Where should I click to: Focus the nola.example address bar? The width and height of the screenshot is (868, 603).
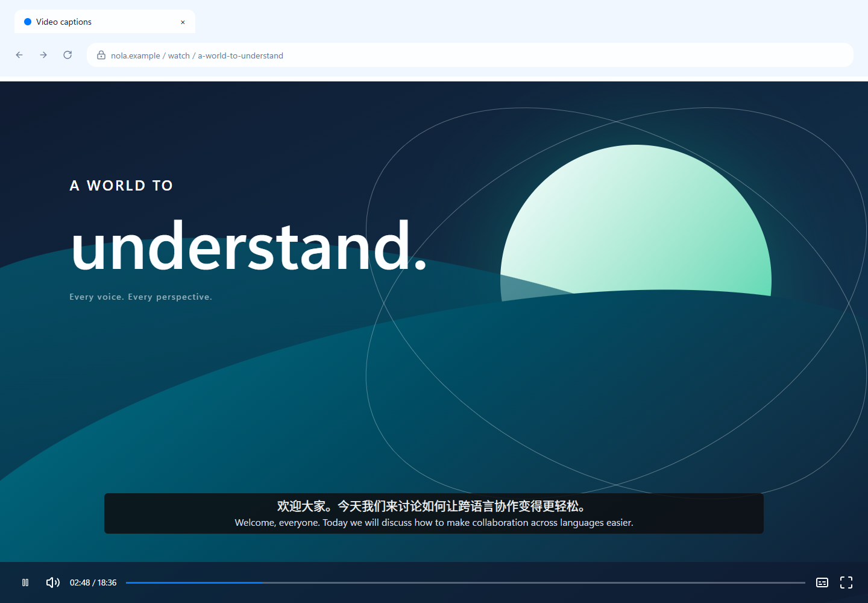470,55
